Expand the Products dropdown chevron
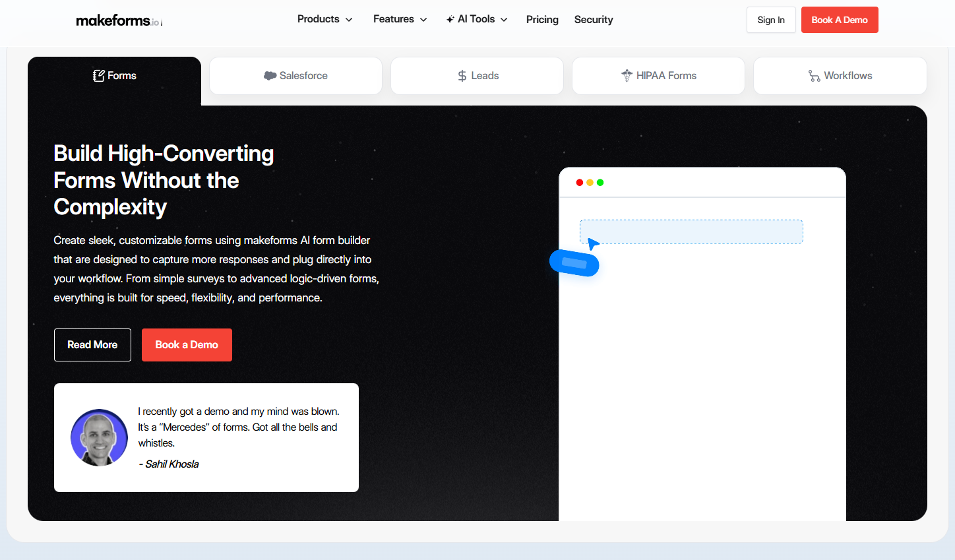 pos(349,20)
